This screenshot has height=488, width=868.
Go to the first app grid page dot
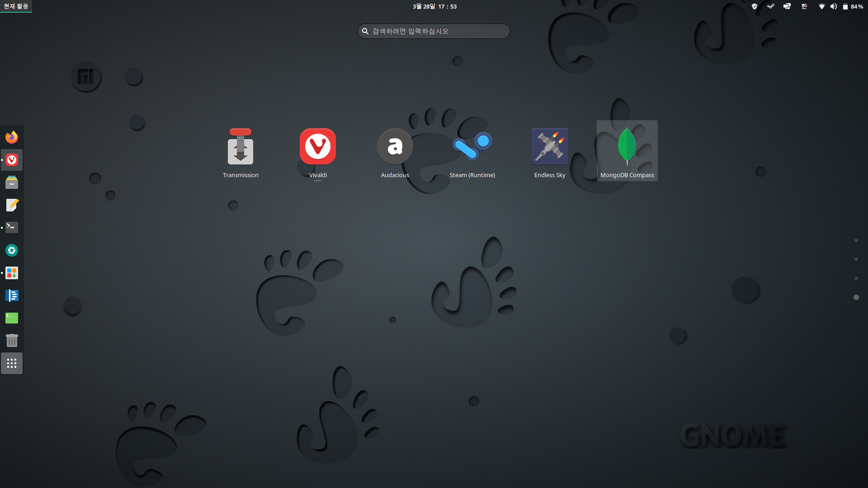(856, 240)
